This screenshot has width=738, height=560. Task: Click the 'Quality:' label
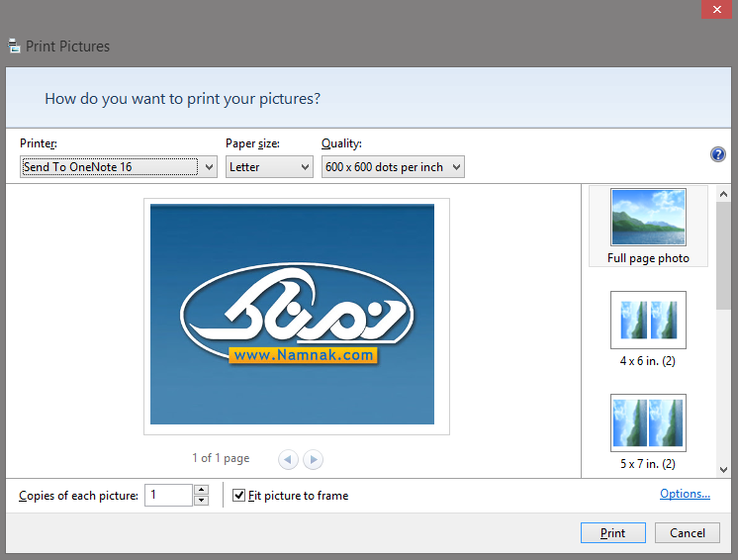(x=341, y=143)
